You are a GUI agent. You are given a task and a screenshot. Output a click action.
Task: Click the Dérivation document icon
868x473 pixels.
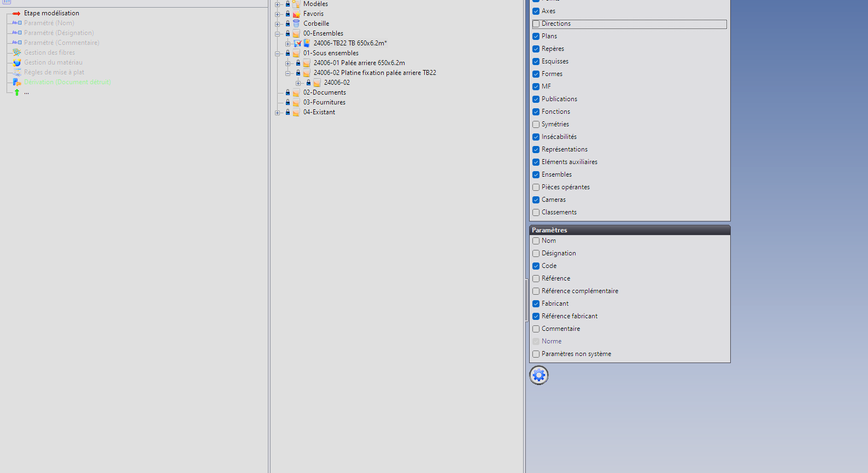[17, 82]
